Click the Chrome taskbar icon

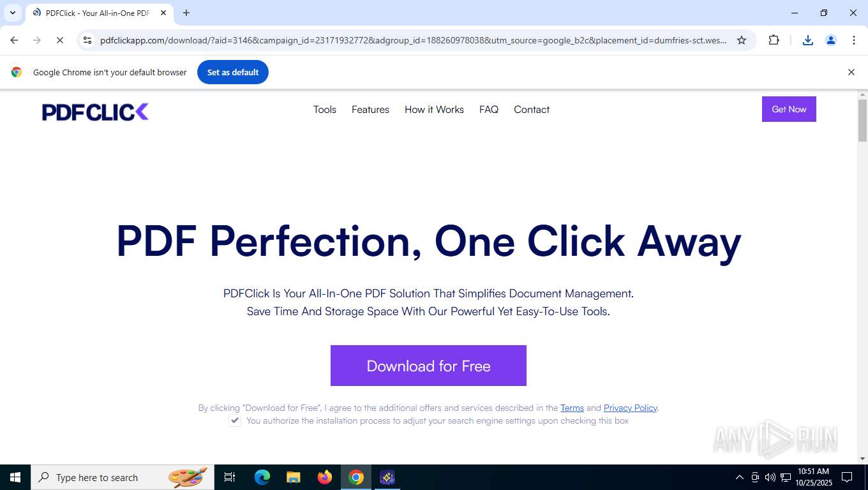(356, 477)
